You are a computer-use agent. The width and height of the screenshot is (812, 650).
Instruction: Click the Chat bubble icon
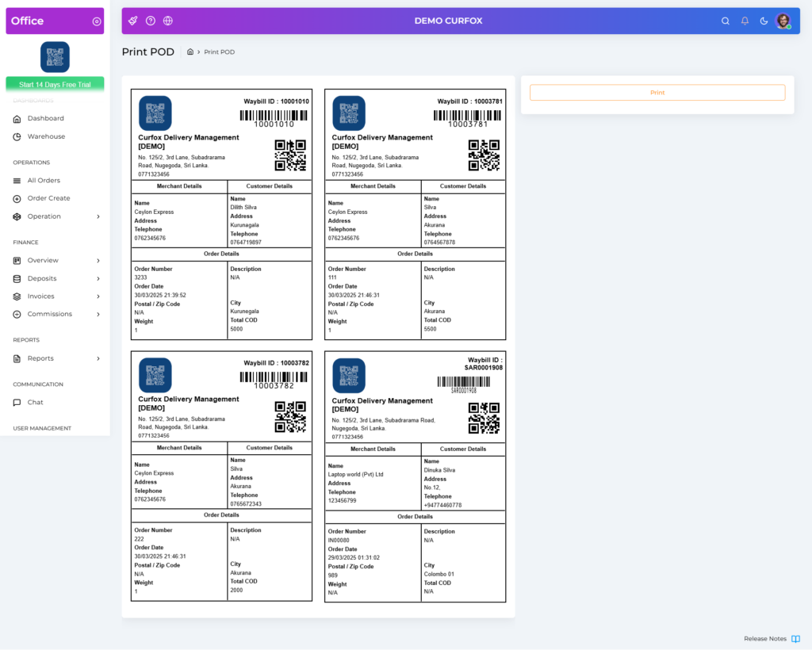click(17, 403)
